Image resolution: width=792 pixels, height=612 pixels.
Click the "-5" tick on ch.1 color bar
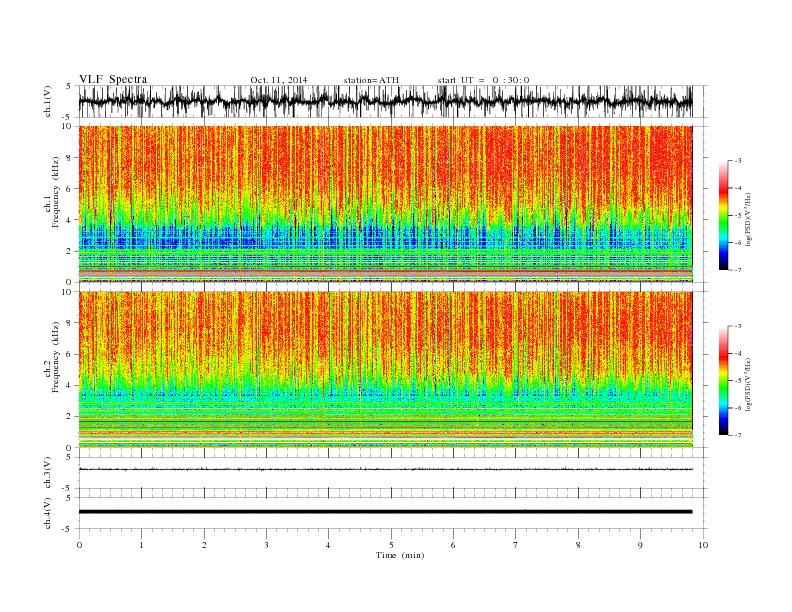point(738,216)
